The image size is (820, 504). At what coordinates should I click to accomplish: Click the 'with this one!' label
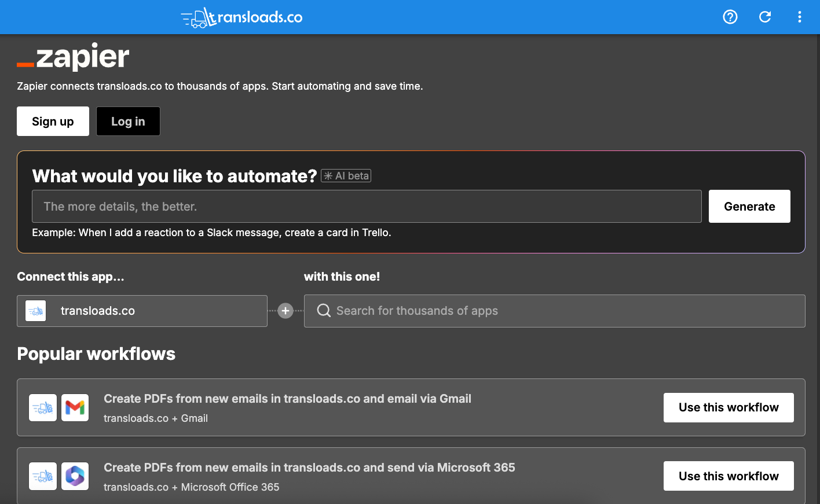click(342, 277)
